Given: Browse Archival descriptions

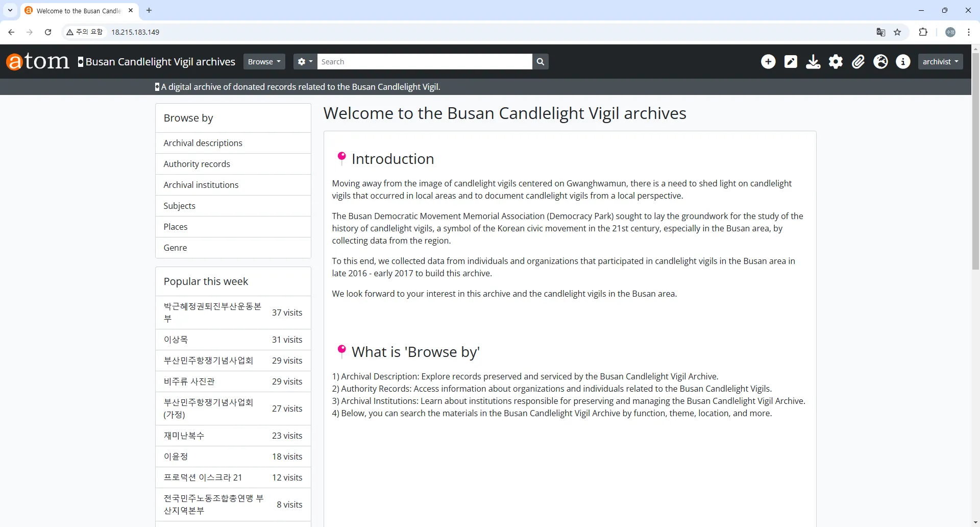Looking at the screenshot, I should point(233,143).
